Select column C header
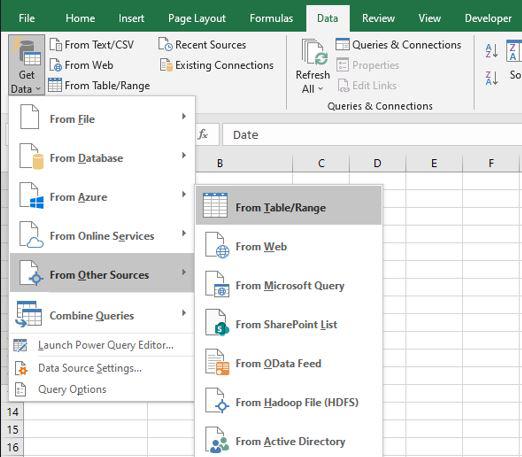522x457 pixels. (x=321, y=163)
